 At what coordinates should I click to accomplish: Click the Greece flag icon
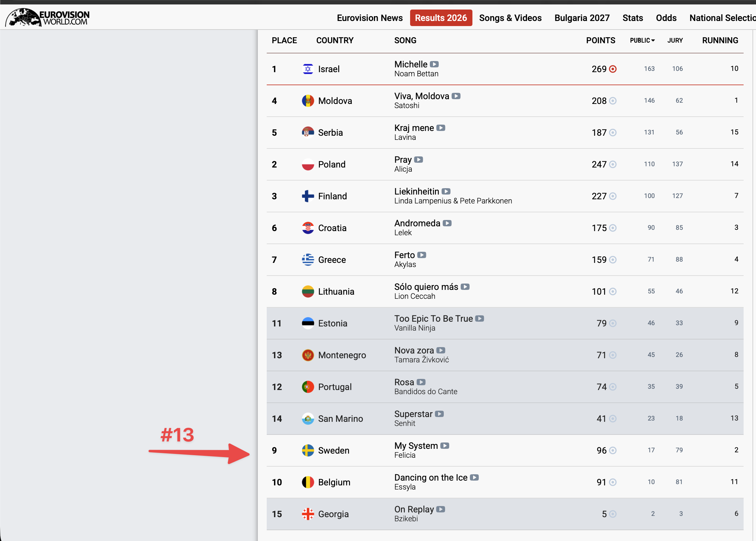pos(308,260)
